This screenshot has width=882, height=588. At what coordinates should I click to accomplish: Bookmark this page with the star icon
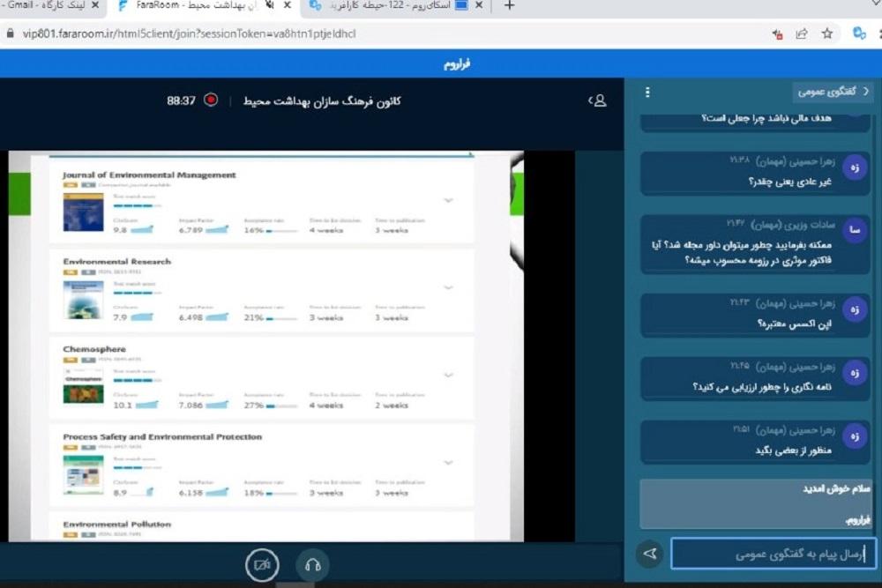(827, 33)
